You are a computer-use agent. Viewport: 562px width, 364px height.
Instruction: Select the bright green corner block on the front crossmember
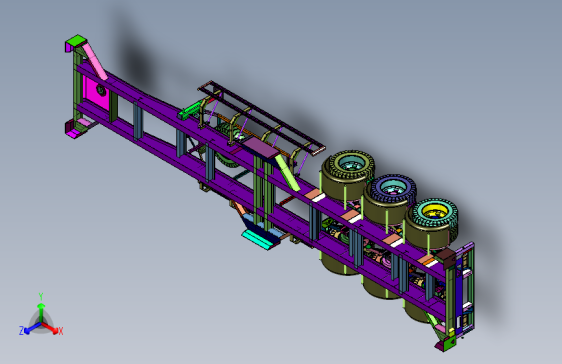[x=76, y=42]
